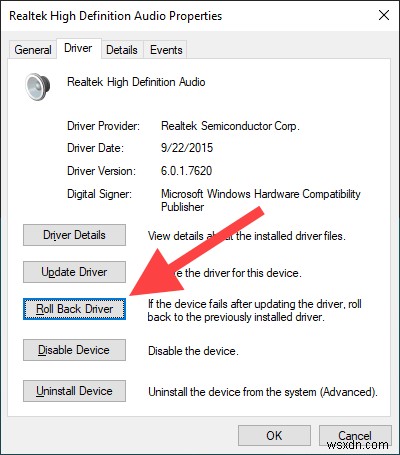Click the 'Disable the device.' description
Viewport: 400px width, 455px height.
click(193, 351)
